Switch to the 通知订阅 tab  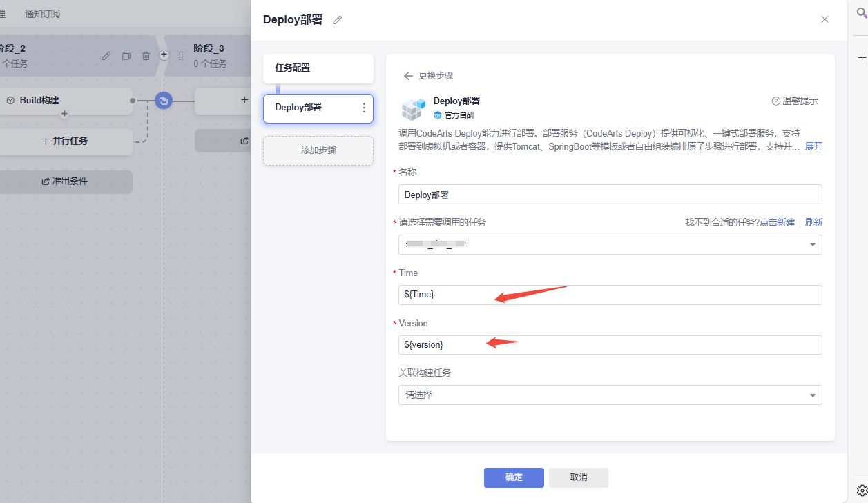point(42,14)
